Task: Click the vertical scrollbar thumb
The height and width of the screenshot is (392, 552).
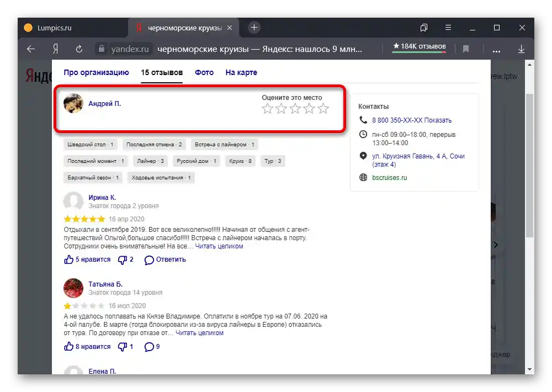Action: coord(530,166)
